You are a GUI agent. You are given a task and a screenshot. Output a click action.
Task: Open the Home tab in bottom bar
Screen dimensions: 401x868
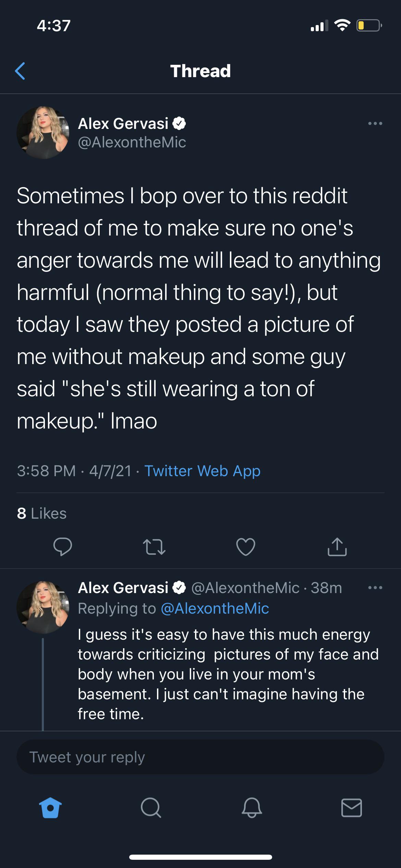[50, 808]
